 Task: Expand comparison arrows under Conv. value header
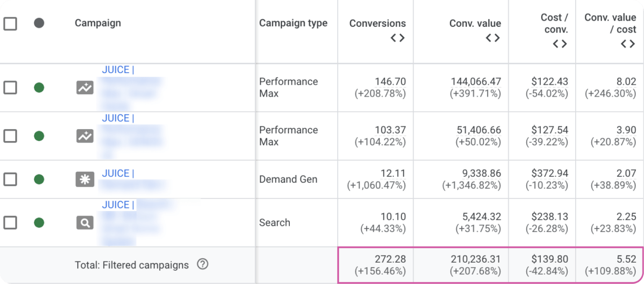click(493, 38)
